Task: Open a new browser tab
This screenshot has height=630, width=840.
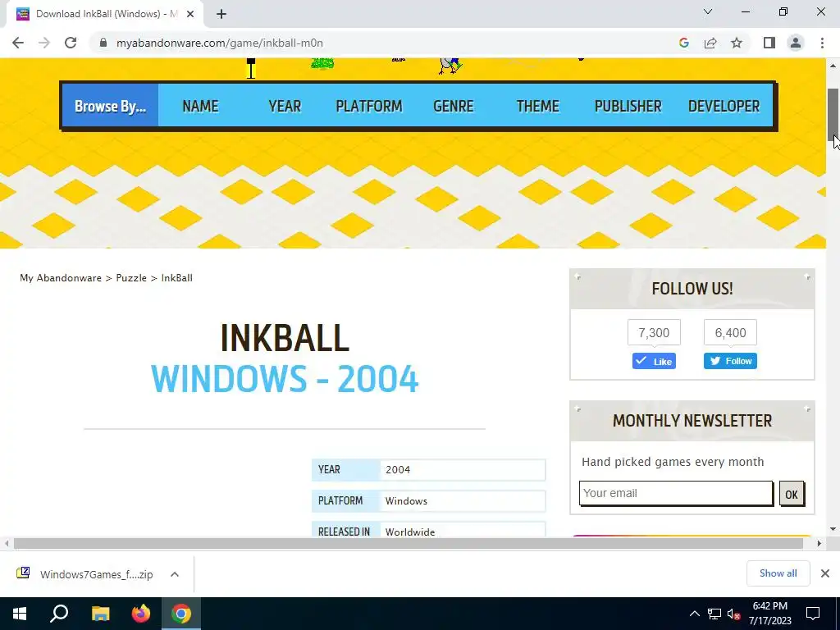Action: point(221,14)
